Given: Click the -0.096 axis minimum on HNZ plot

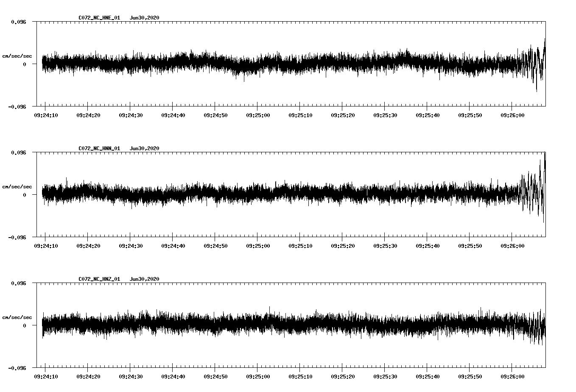Looking at the screenshot, I should 17,368.
